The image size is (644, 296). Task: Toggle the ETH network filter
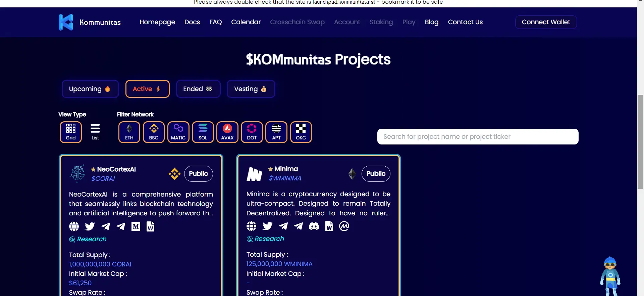[x=129, y=132]
